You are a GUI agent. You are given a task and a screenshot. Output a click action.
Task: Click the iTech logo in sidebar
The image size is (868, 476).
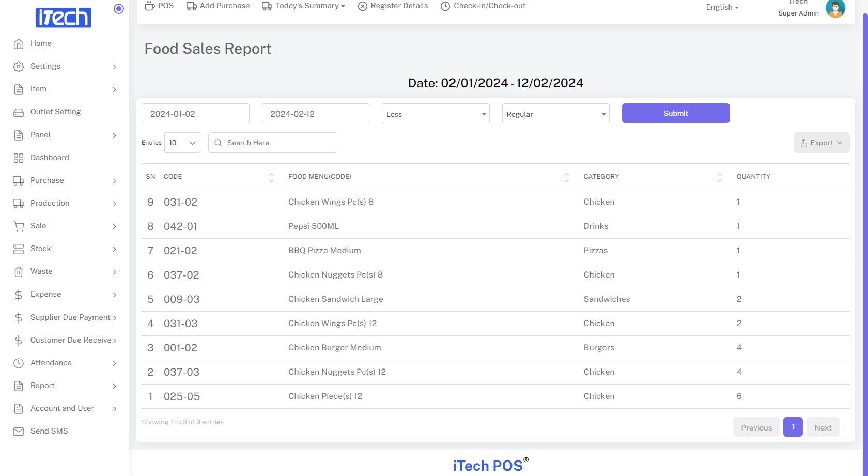[x=63, y=18]
